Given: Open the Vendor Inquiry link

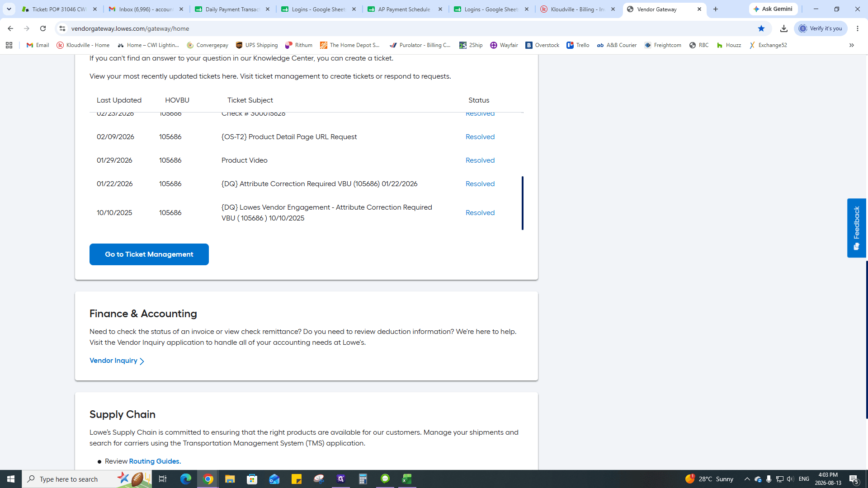Looking at the screenshot, I should click(117, 361).
